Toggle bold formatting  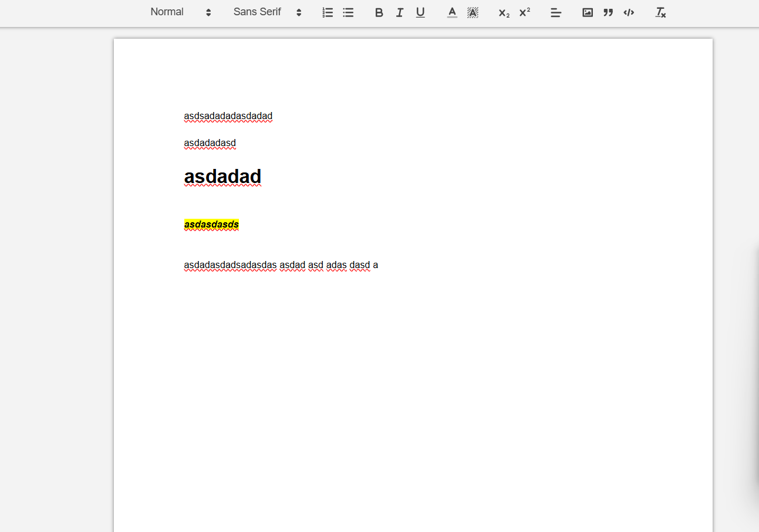point(379,12)
